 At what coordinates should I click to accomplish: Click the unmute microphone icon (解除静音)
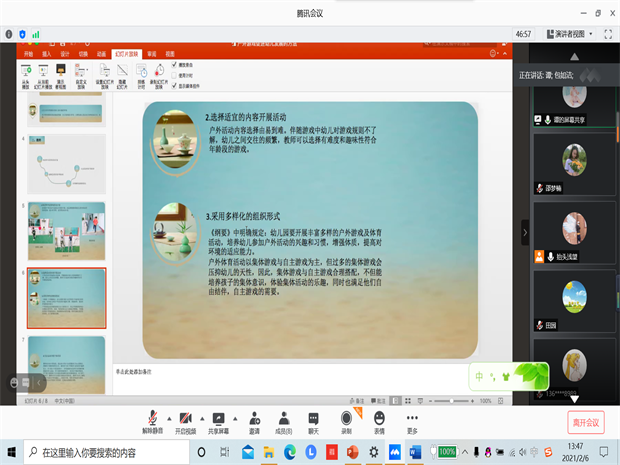[152, 418]
